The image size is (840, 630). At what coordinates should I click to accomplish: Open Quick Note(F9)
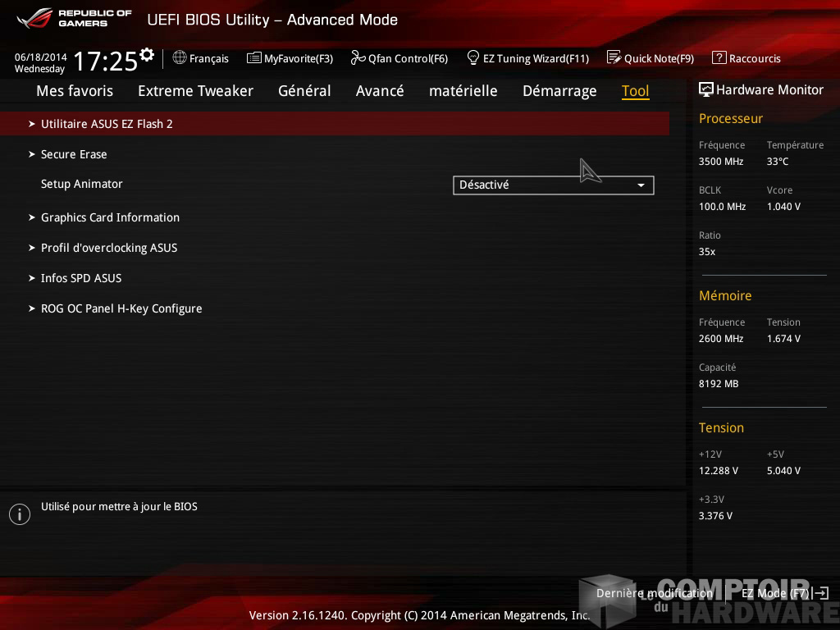(651, 58)
